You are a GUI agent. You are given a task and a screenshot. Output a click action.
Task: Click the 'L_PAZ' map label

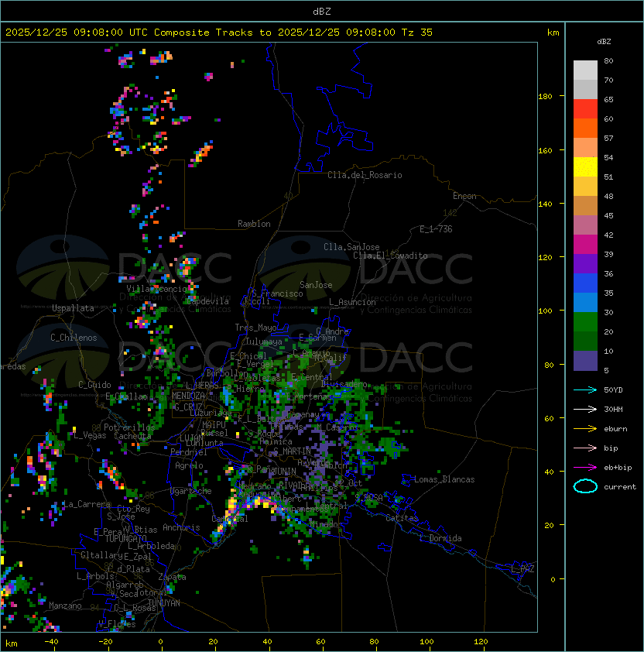tap(522, 569)
